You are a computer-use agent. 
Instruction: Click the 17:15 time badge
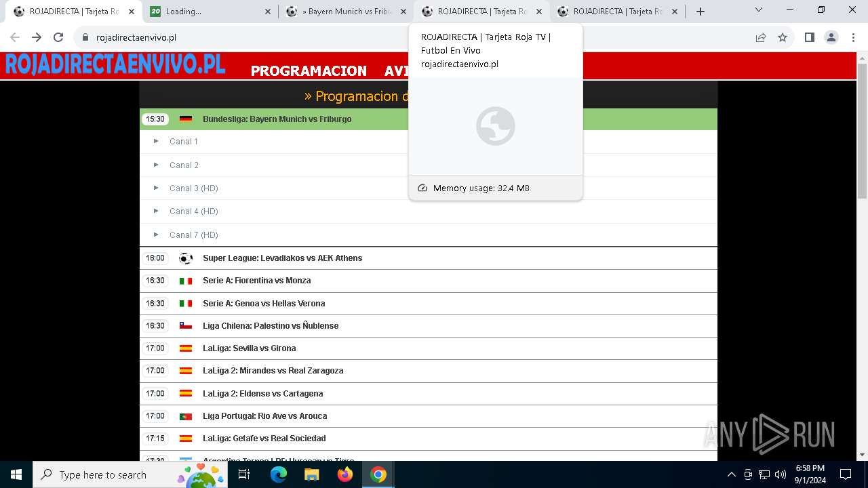click(x=155, y=439)
